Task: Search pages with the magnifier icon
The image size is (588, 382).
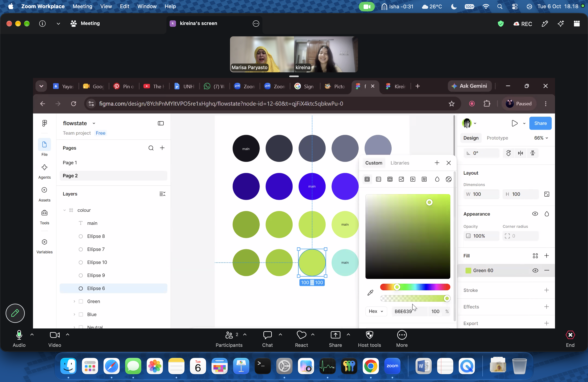Action: (x=151, y=148)
